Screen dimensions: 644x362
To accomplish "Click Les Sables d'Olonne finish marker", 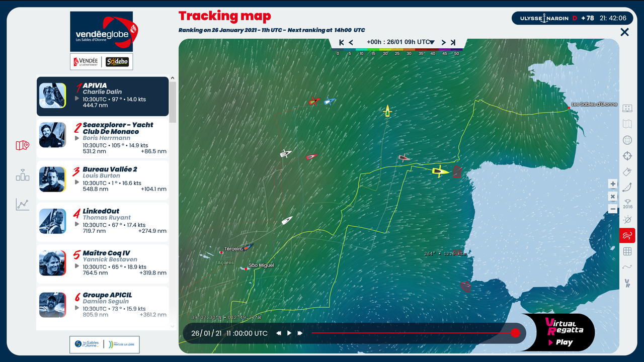I will point(569,108).
